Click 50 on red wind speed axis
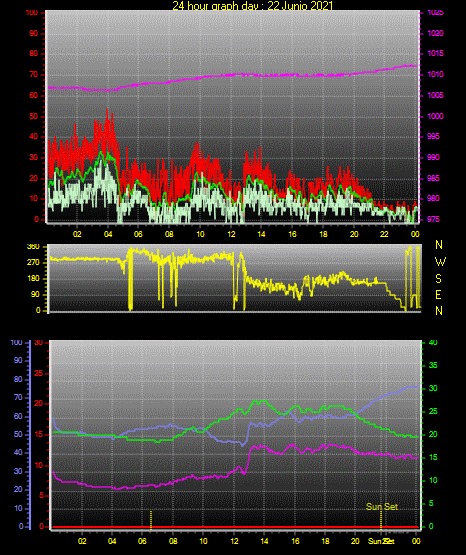 [x=34, y=116]
